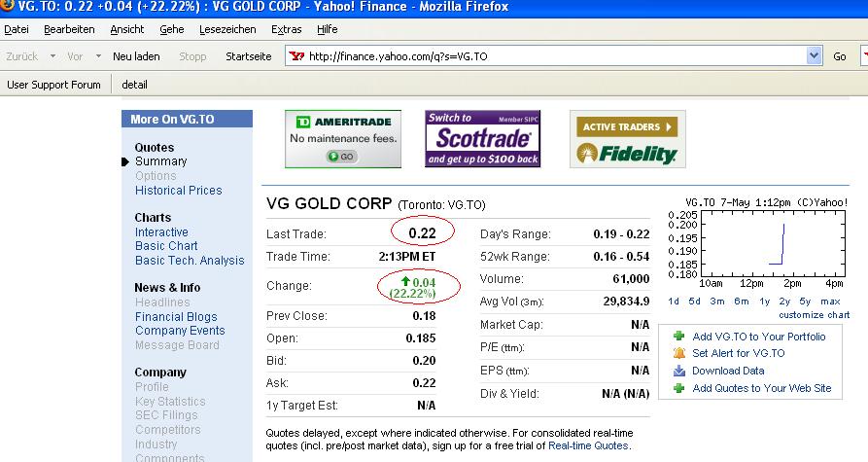The image size is (868, 462).
Task: Click the Headlines sidebar entry
Action: pos(162,302)
